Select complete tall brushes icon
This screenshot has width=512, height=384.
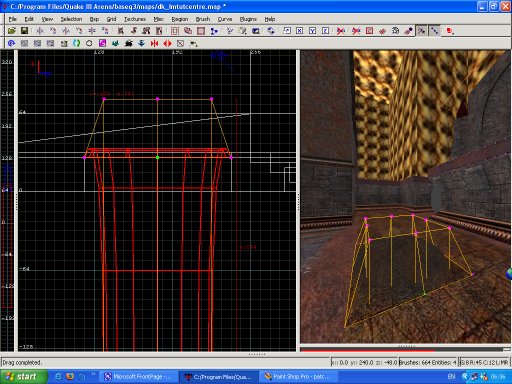tap(121, 31)
